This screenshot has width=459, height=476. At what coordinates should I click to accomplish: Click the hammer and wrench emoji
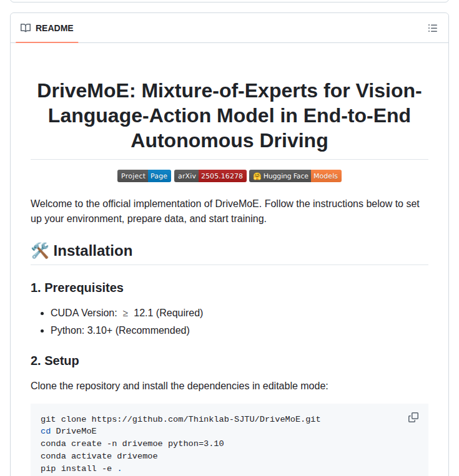[40, 251]
